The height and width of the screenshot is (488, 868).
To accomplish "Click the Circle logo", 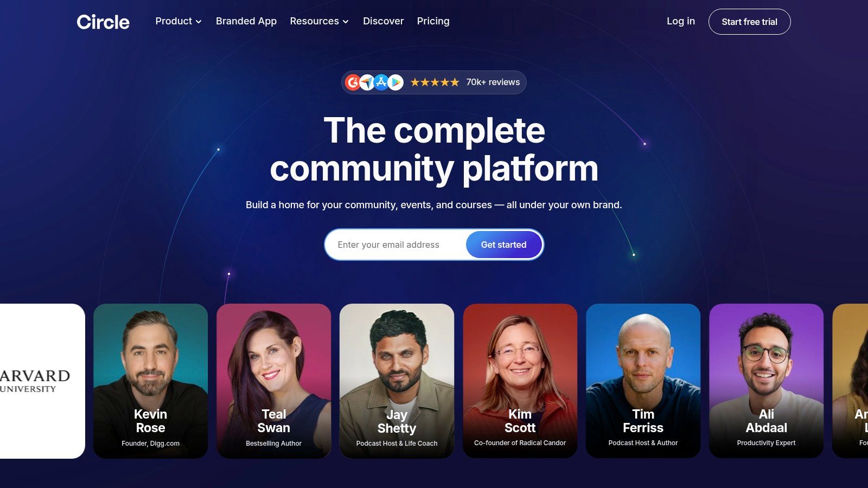I will click(x=103, y=22).
